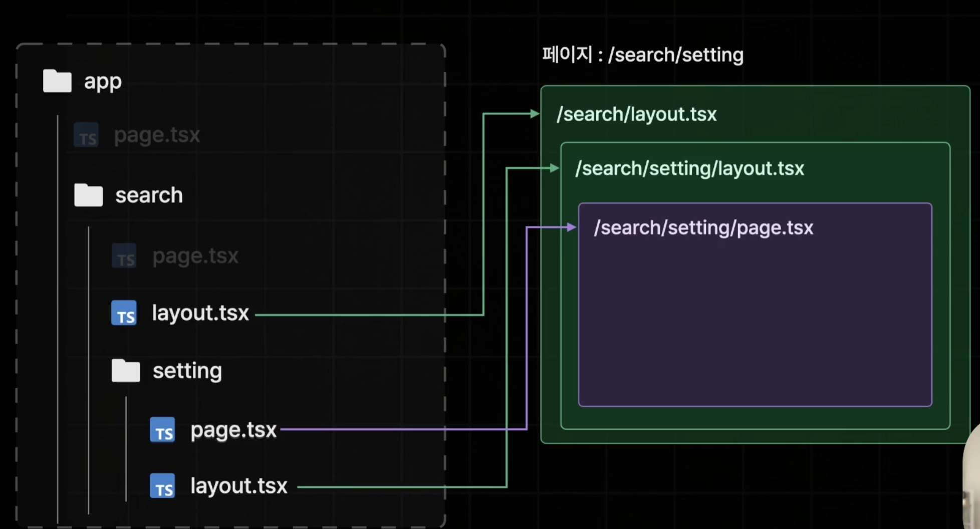Click the search folder icon
This screenshot has width=980, height=529.
coord(88,195)
